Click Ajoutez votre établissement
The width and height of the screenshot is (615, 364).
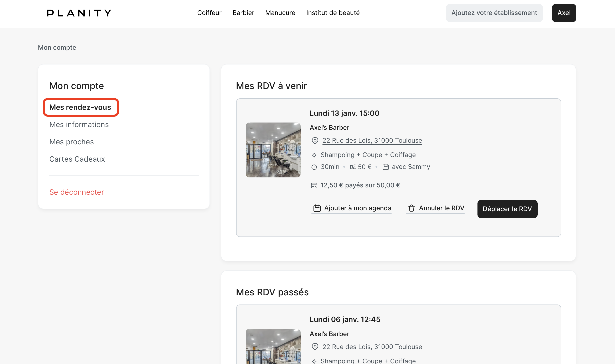point(494,13)
